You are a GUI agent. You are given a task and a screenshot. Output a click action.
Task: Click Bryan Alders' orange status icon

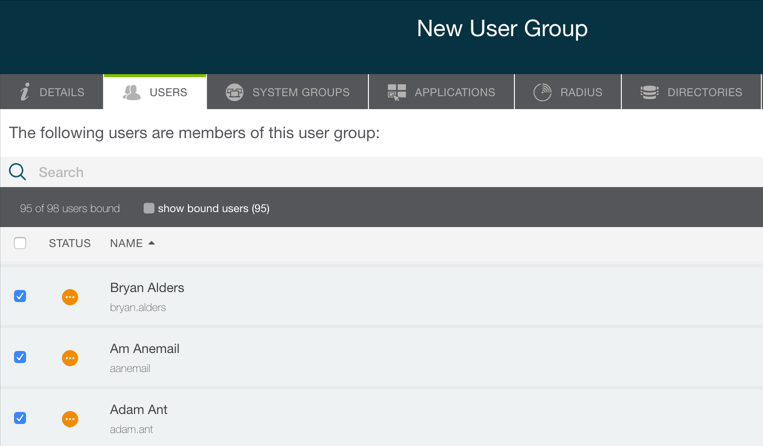[x=70, y=297]
